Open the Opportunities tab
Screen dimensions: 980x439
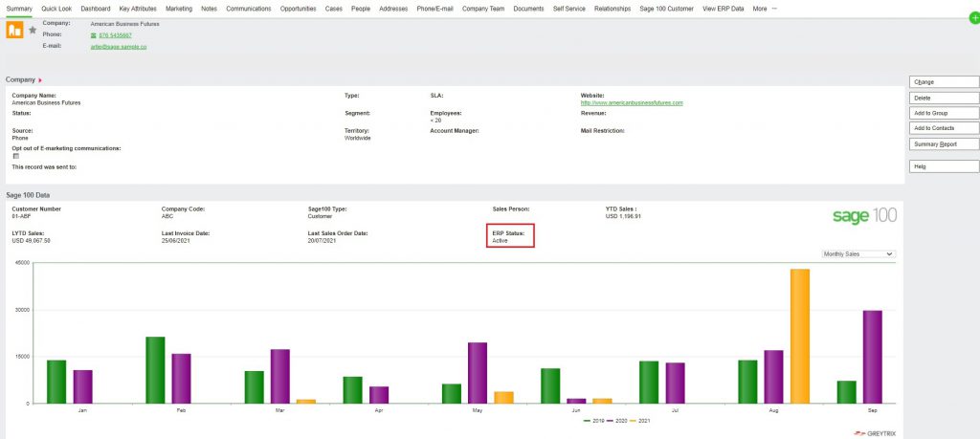pyautogui.click(x=299, y=9)
